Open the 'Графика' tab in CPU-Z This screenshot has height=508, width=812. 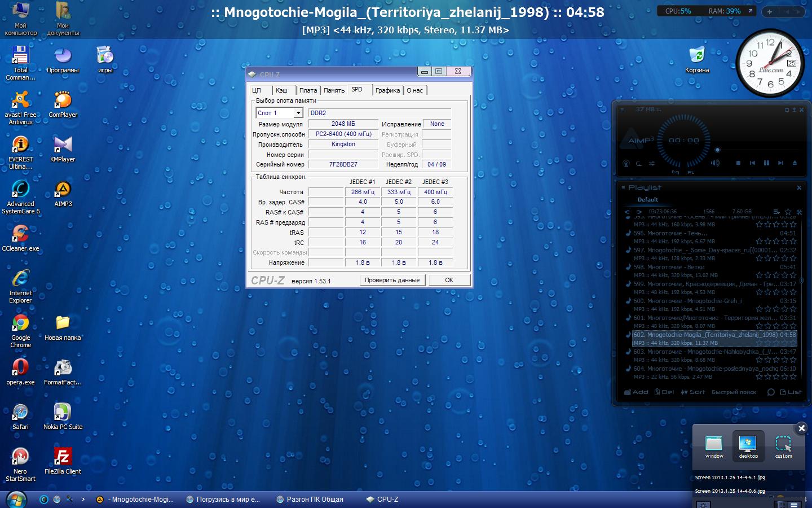point(387,90)
